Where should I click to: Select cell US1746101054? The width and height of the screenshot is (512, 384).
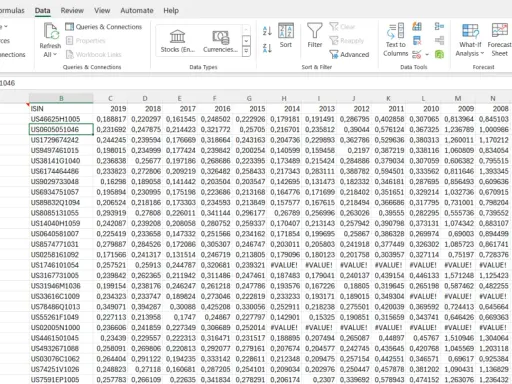(x=61, y=265)
